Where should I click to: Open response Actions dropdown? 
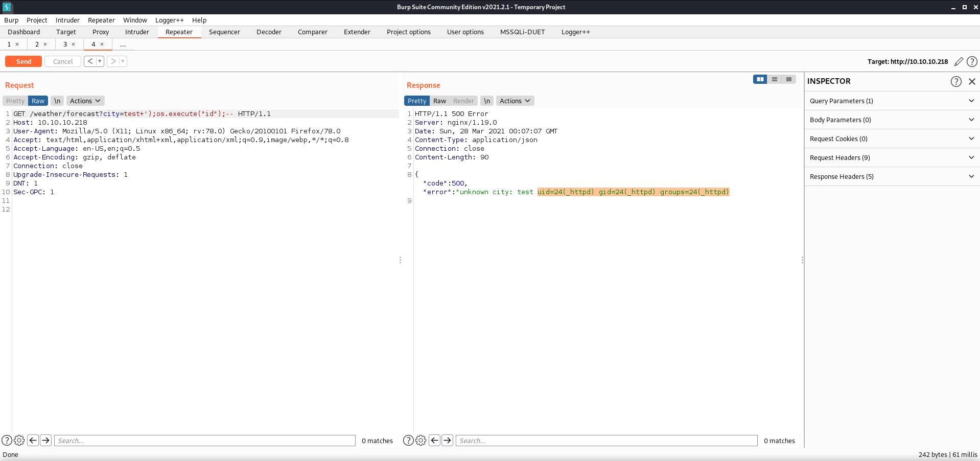[515, 101]
